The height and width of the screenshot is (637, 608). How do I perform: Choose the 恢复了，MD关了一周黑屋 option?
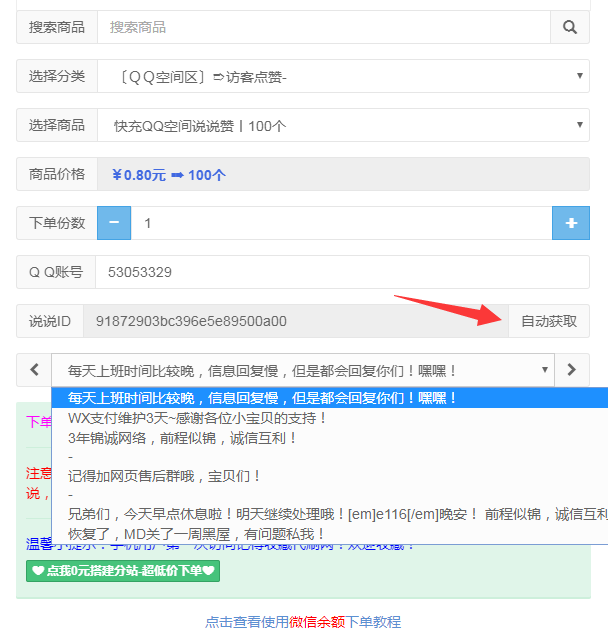190,533
